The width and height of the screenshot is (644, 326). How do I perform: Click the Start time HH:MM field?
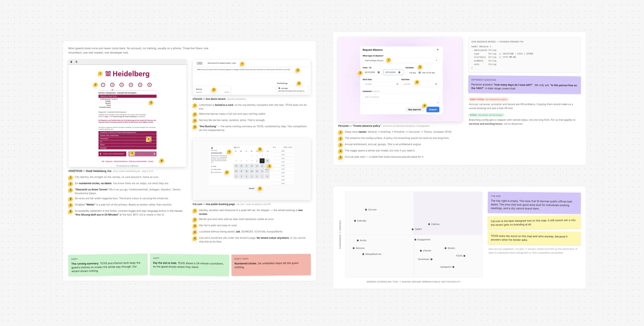click(x=381, y=84)
